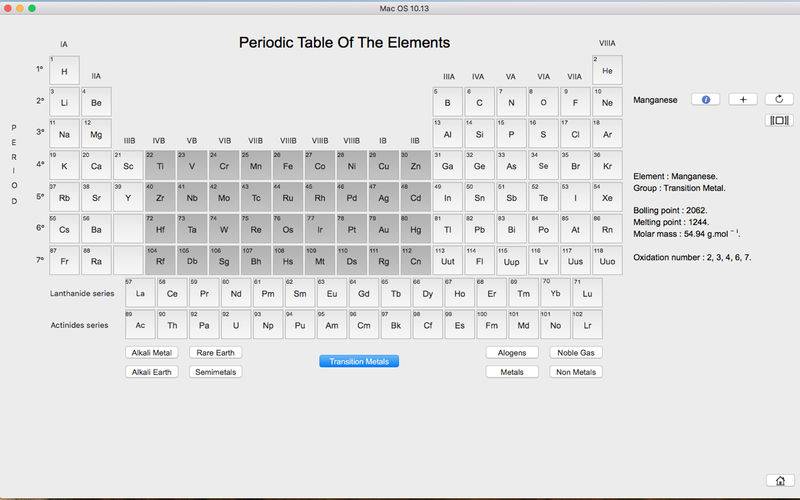Click the column layout icon button
Screen dimensions: 800x500
[x=779, y=120]
